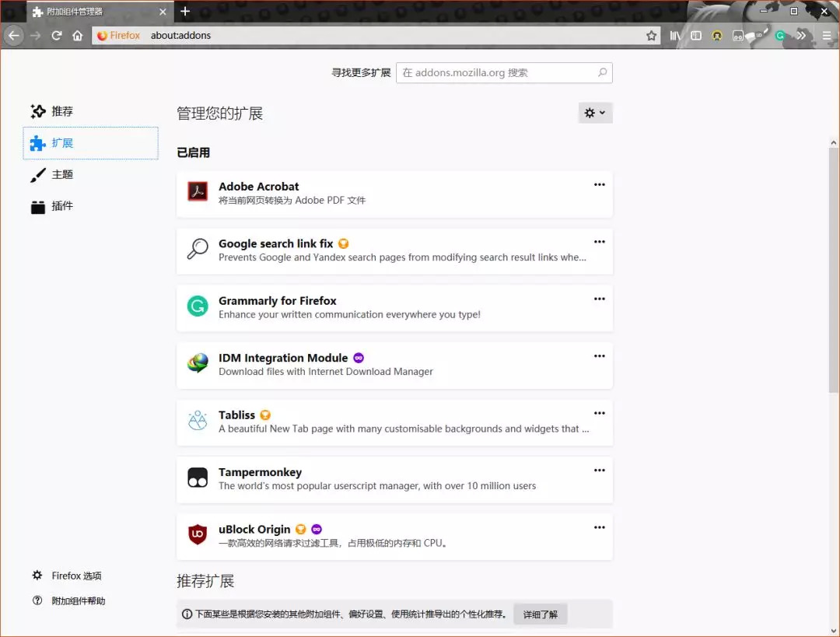Click the addons.mozilla.org search field
Viewport: 840px width, 637px height.
503,73
